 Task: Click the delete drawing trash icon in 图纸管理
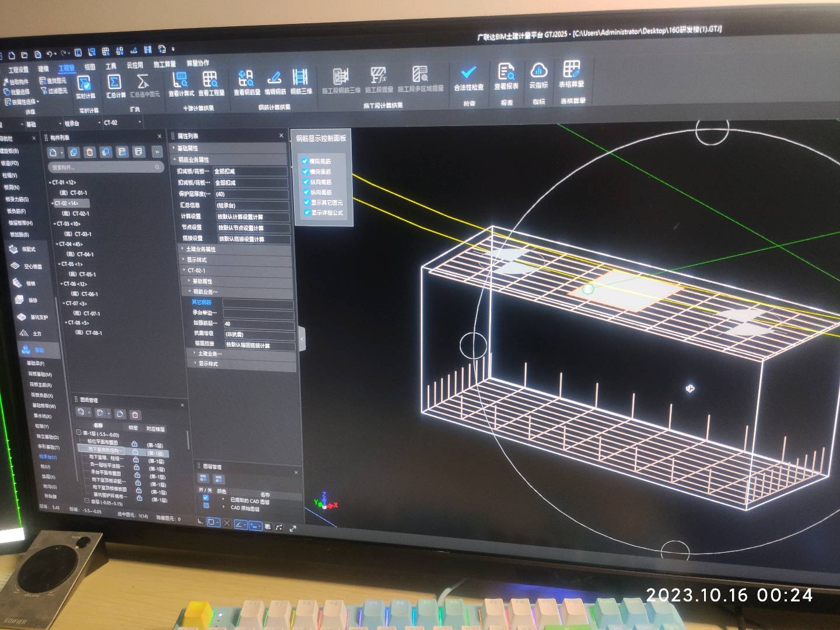tap(135, 415)
